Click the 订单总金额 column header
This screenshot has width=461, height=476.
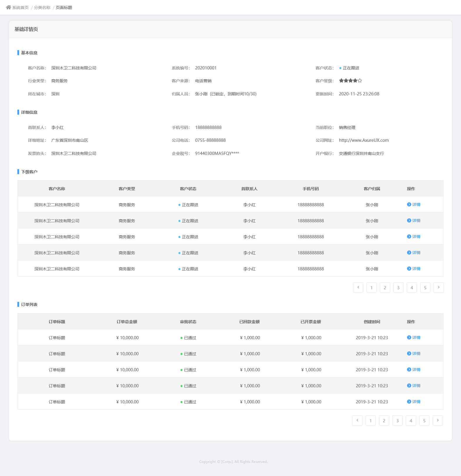point(127,322)
